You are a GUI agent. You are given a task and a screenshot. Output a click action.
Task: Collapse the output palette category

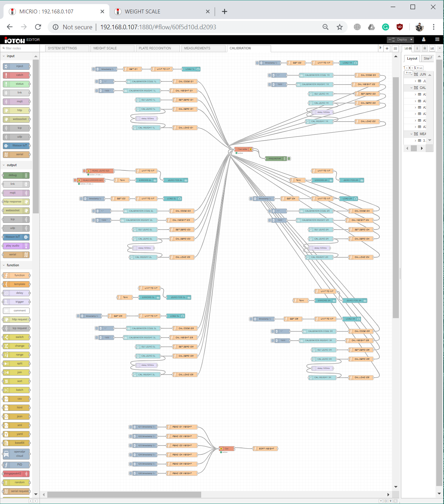4,165
